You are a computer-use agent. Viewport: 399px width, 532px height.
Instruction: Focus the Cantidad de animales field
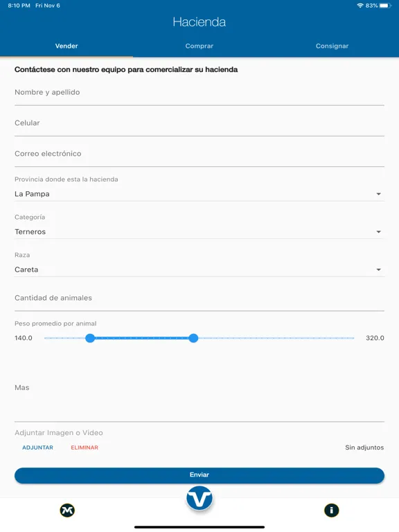[x=199, y=299]
